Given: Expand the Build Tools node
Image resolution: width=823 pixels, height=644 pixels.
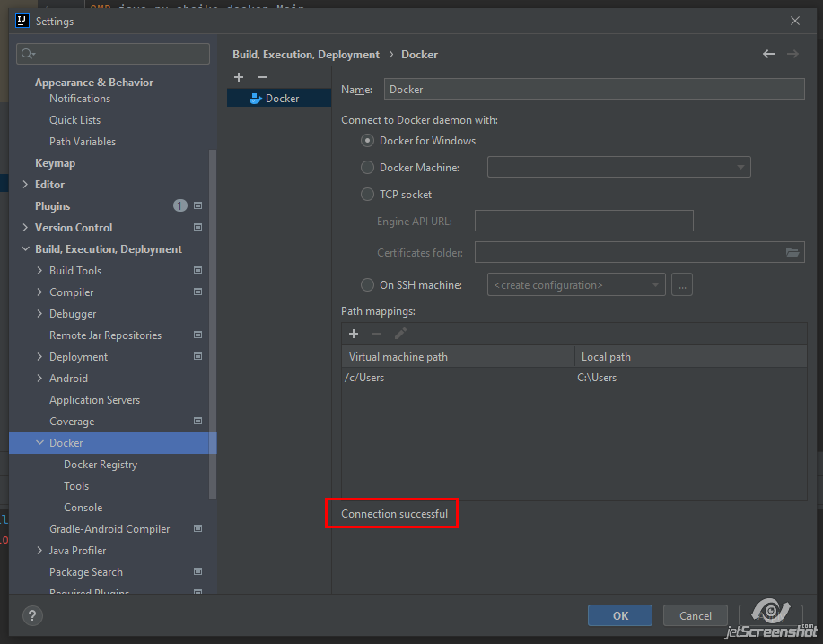Looking at the screenshot, I should (39, 270).
